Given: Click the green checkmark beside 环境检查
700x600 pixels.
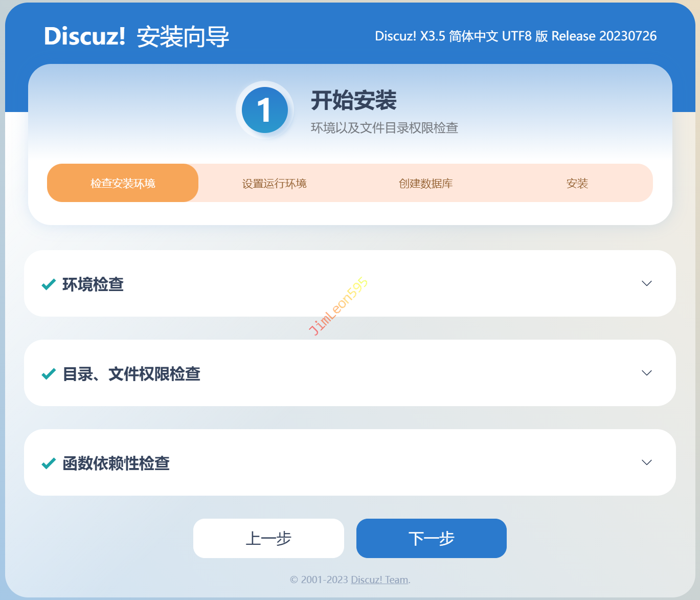Looking at the screenshot, I should (49, 284).
